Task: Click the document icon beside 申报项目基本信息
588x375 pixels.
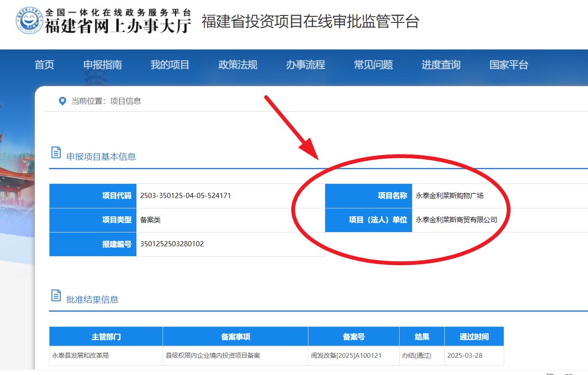Action: 56,152
